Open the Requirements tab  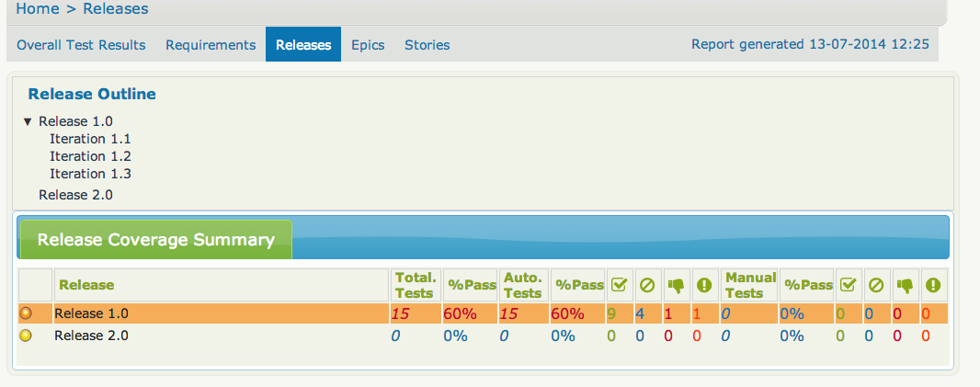211,45
